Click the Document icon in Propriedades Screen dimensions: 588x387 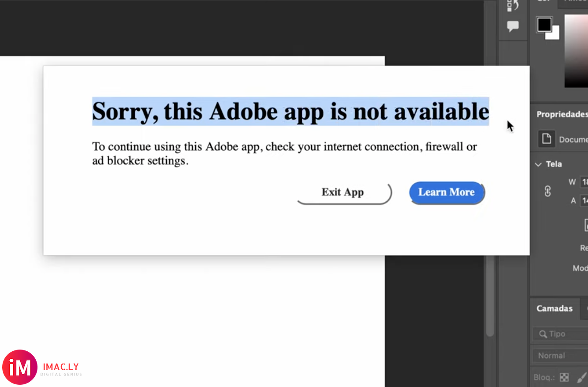(x=547, y=139)
